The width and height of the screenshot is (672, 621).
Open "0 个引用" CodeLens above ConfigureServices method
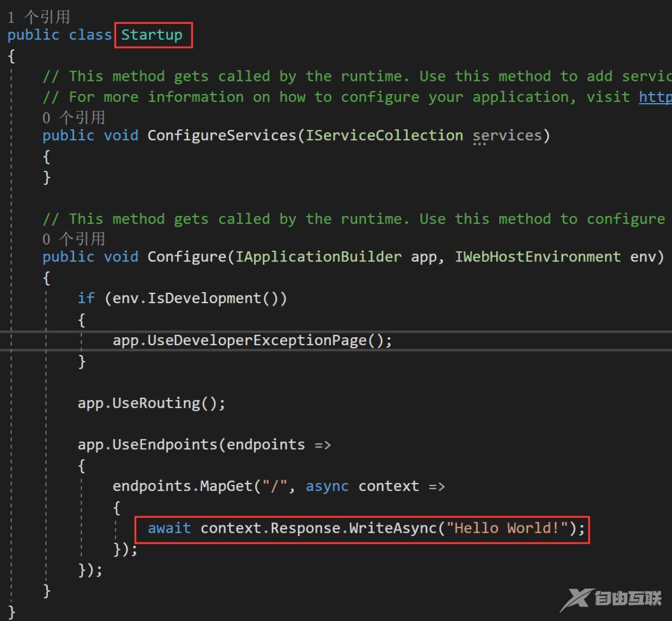tap(73, 117)
